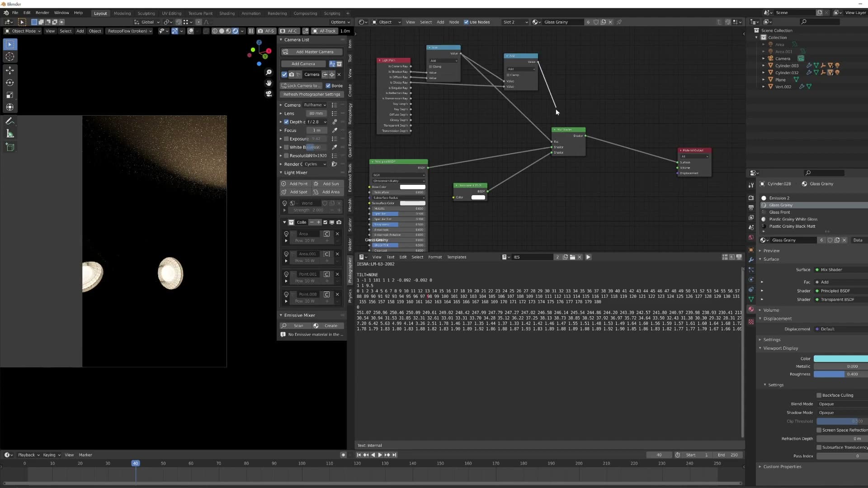
Task: Open the Object Mode dropdown
Action: click(x=23, y=31)
